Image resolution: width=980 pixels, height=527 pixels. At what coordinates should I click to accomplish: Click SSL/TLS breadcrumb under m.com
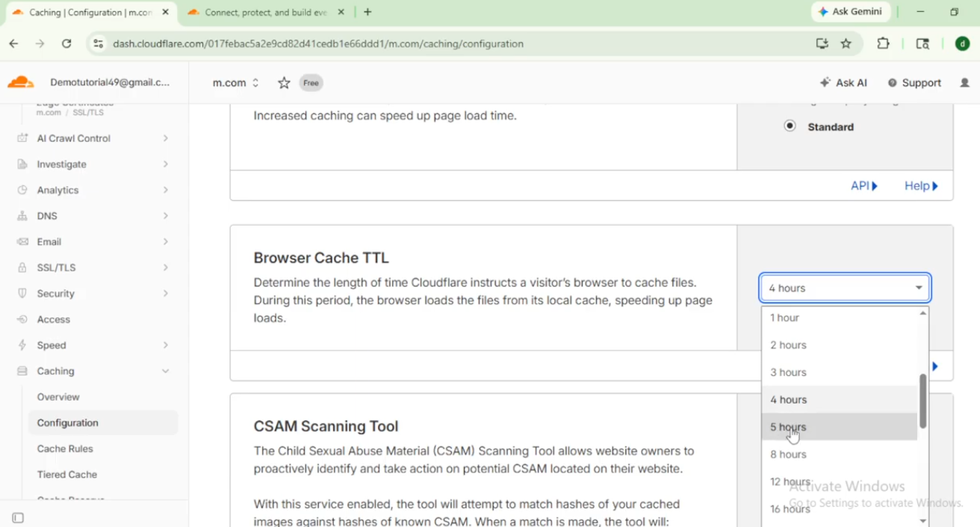pos(88,113)
